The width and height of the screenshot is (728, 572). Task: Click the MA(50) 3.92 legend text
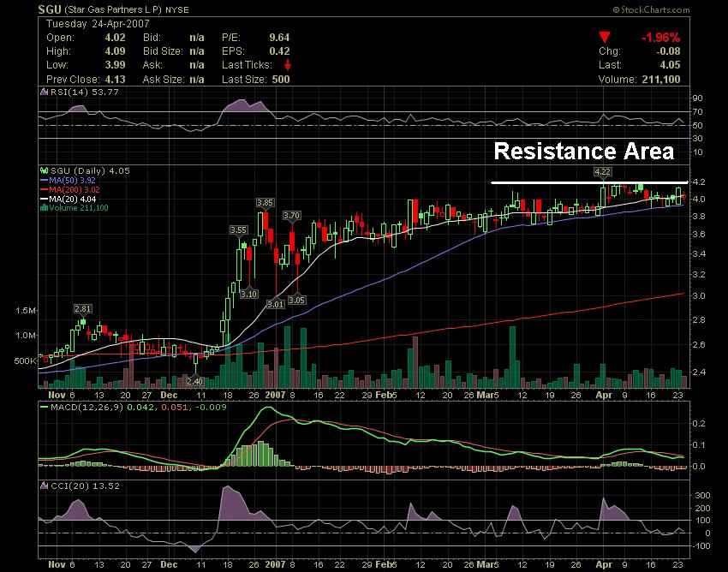73,180
